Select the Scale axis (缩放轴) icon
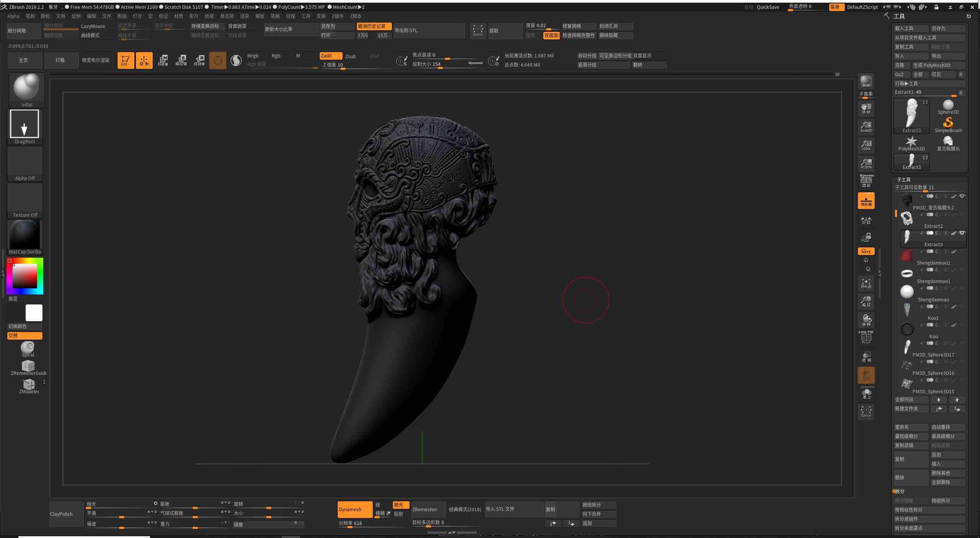 click(x=181, y=60)
